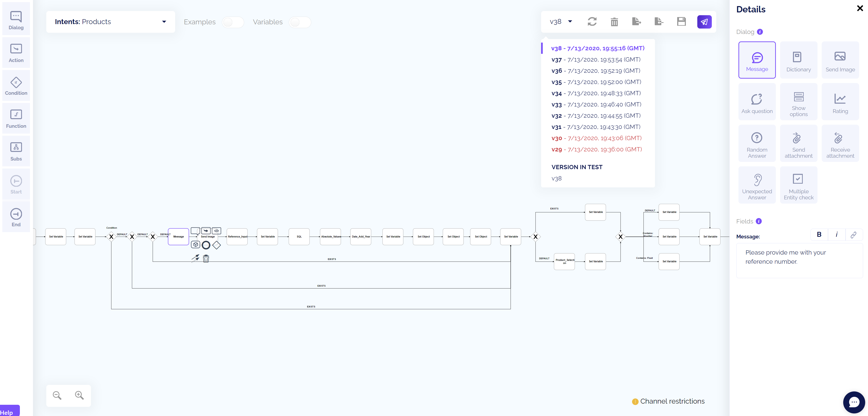Toggle the Variables switch
Screen dimensions: 868x416
tap(299, 22)
